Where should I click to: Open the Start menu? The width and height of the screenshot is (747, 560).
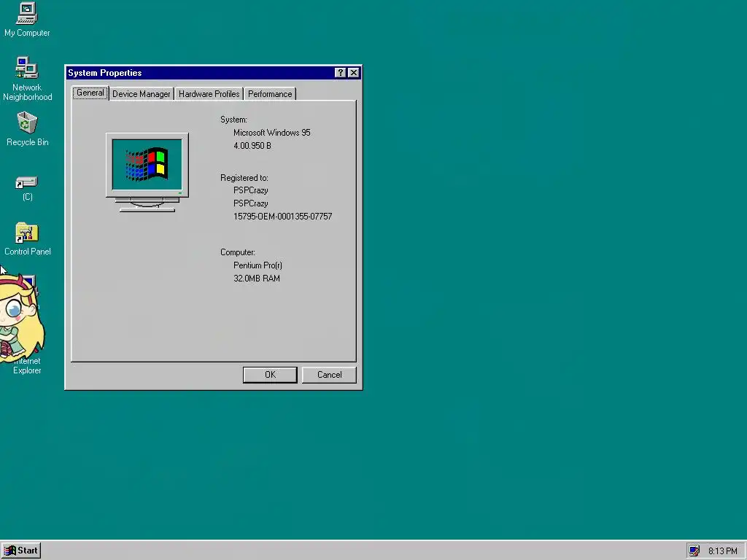[x=21, y=551]
